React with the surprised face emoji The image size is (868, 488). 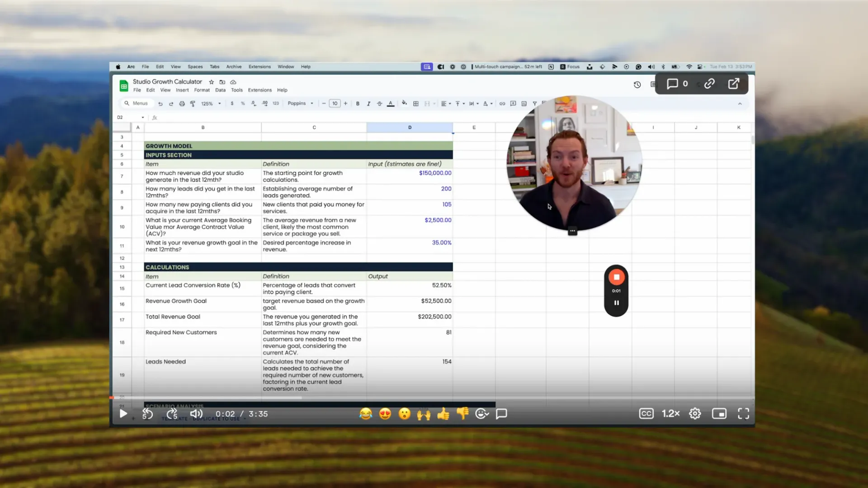coord(405,413)
